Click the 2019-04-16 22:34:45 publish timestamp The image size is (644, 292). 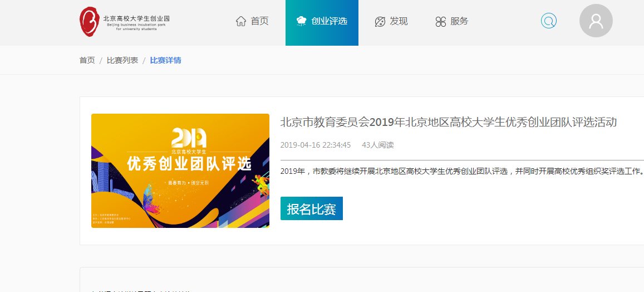(316, 145)
